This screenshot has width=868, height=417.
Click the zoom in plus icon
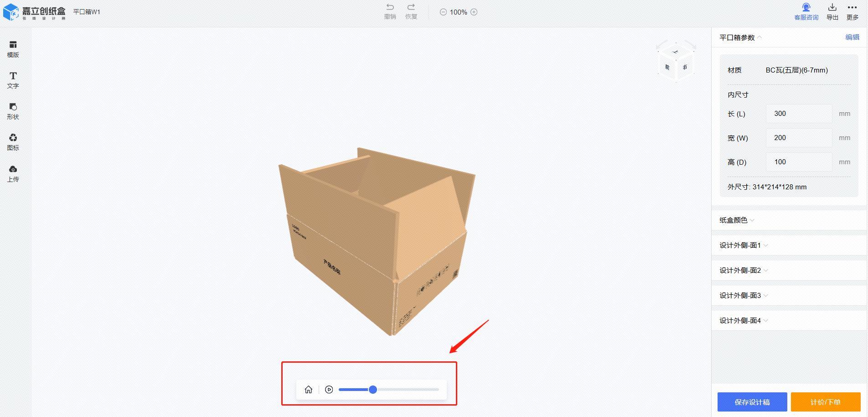pos(474,12)
